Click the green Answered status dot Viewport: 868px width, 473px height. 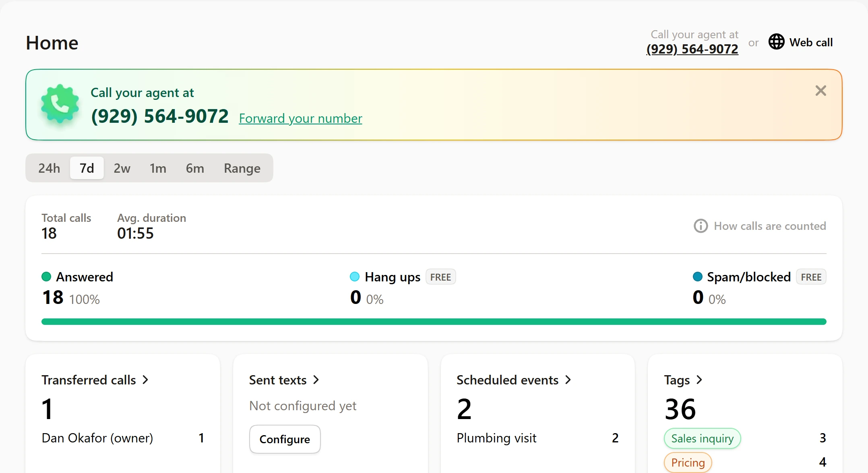(x=46, y=277)
